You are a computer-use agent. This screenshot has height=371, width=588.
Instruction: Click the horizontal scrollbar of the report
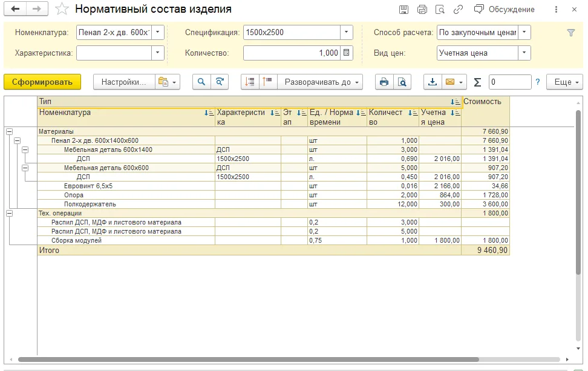click(249, 360)
